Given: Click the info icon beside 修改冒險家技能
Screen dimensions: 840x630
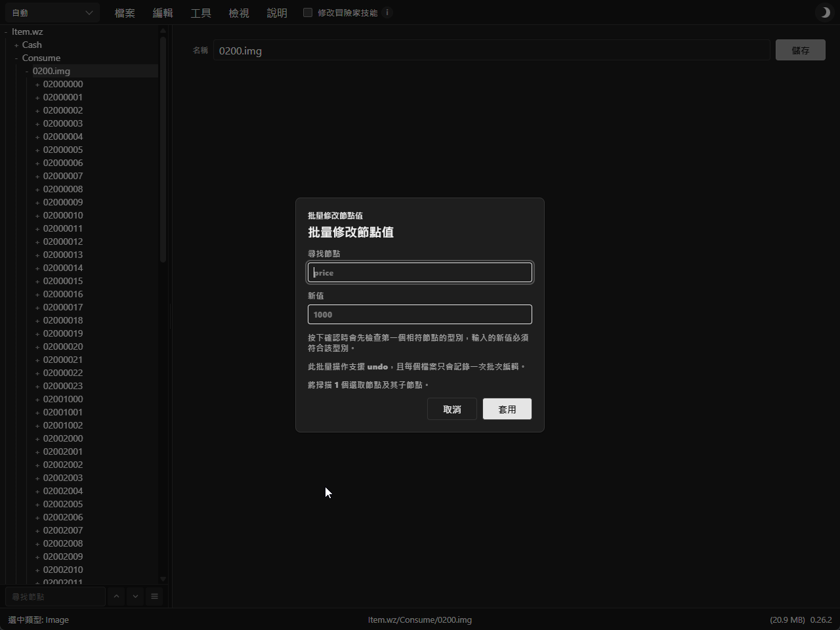Looking at the screenshot, I should click(x=387, y=12).
